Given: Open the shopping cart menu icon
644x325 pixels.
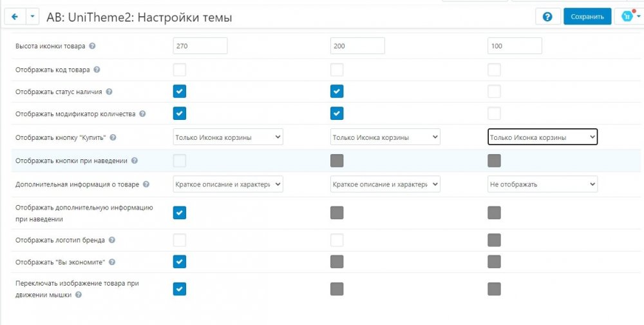Looking at the screenshot, I should pyautogui.click(x=627, y=17).
